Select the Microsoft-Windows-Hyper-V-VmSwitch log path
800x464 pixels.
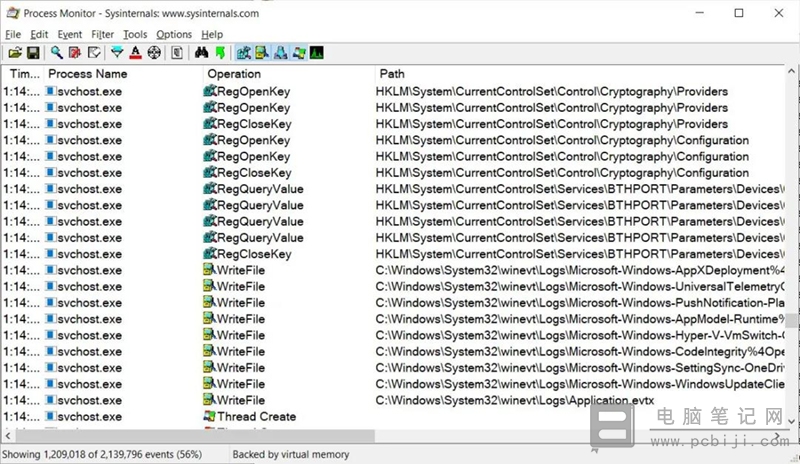pyautogui.click(x=580, y=335)
